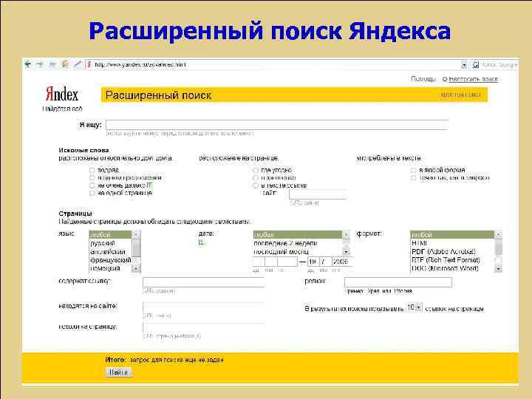The image size is (532, 399).
Task: Select 'RTF (Rich Text Format)' format option
Action: 452,260
